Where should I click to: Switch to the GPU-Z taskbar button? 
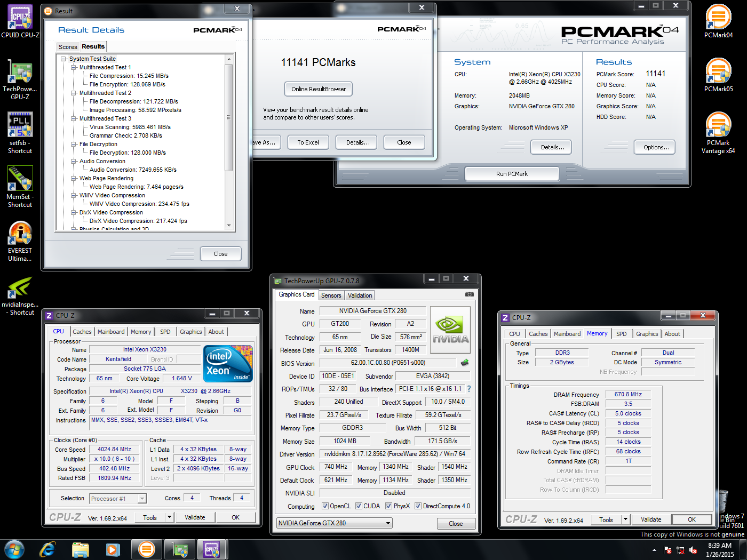[x=180, y=549]
